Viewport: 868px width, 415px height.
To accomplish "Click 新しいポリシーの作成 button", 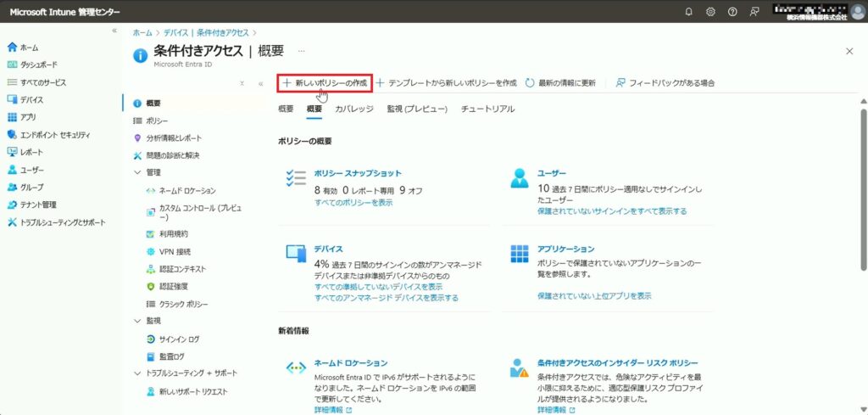I will click(325, 83).
